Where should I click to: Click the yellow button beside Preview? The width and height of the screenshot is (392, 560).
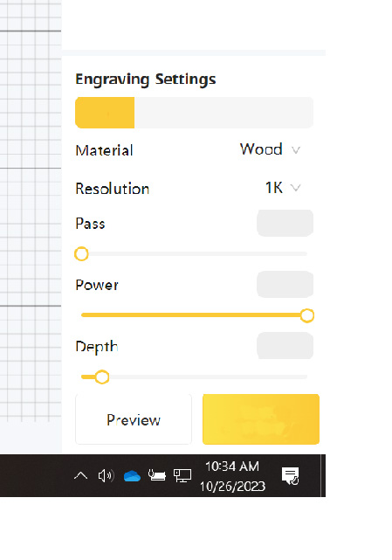tap(261, 419)
